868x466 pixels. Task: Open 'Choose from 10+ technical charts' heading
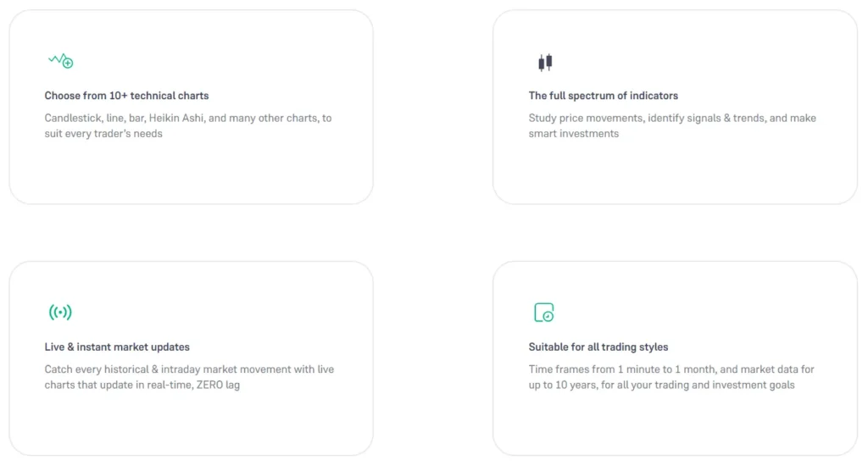click(x=126, y=96)
